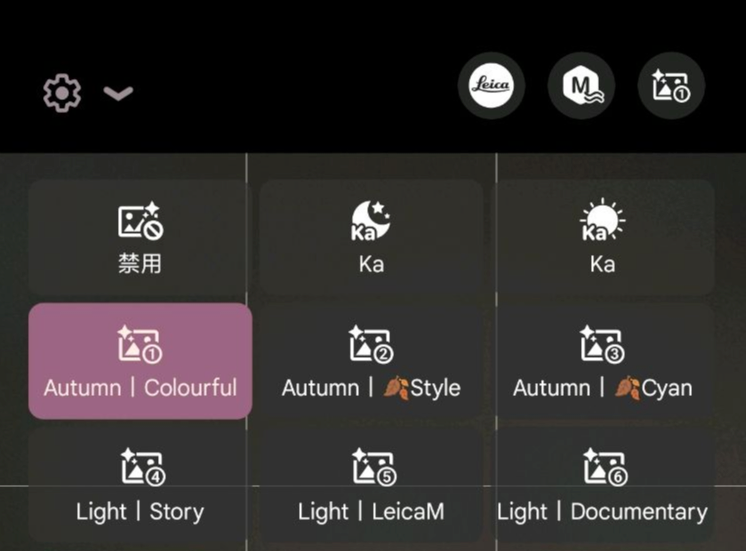This screenshot has width=746, height=551.
Task: Select the 禁用 disabled filter tile
Action: point(140,237)
